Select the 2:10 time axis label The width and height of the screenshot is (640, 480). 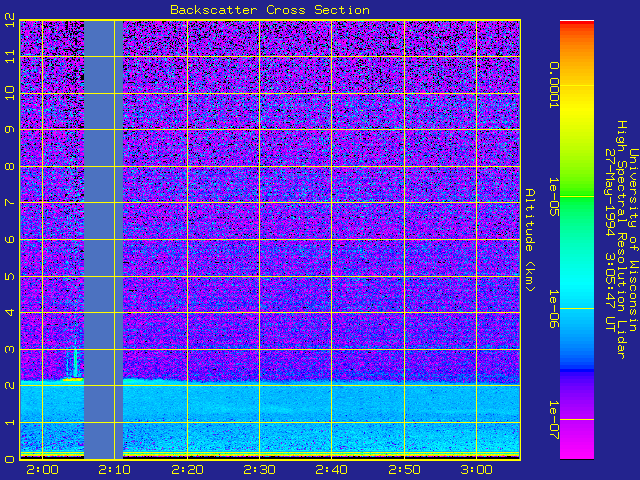point(115,470)
